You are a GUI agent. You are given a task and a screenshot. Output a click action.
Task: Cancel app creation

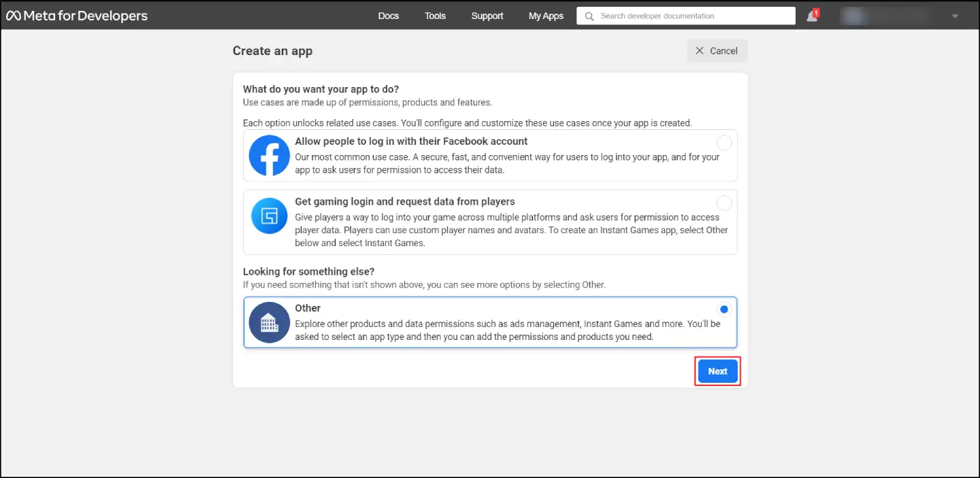coord(717,51)
